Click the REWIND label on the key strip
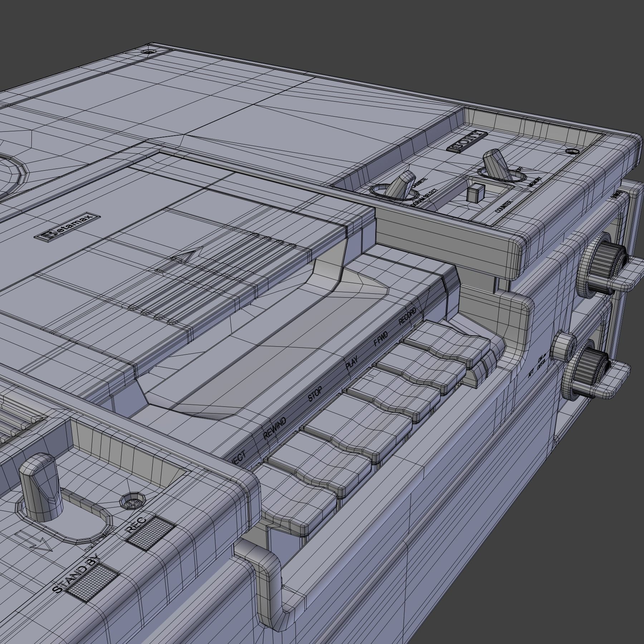The width and height of the screenshot is (644, 644). [x=275, y=428]
